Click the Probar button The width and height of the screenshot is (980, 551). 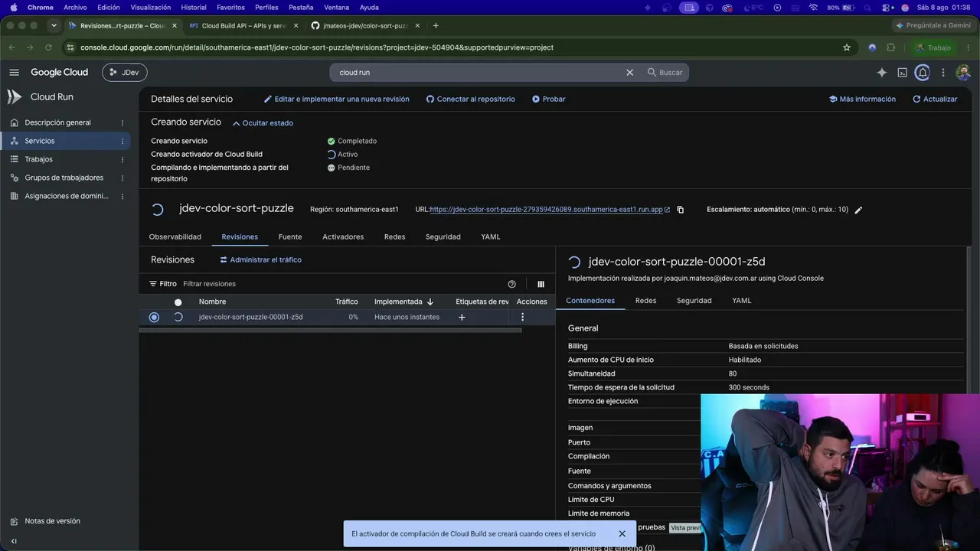[x=549, y=99]
